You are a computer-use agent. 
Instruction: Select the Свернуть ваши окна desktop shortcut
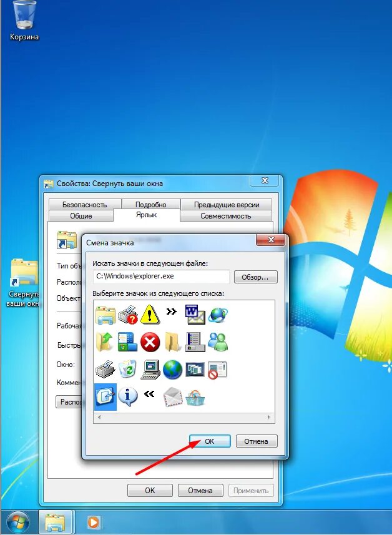coord(24,283)
